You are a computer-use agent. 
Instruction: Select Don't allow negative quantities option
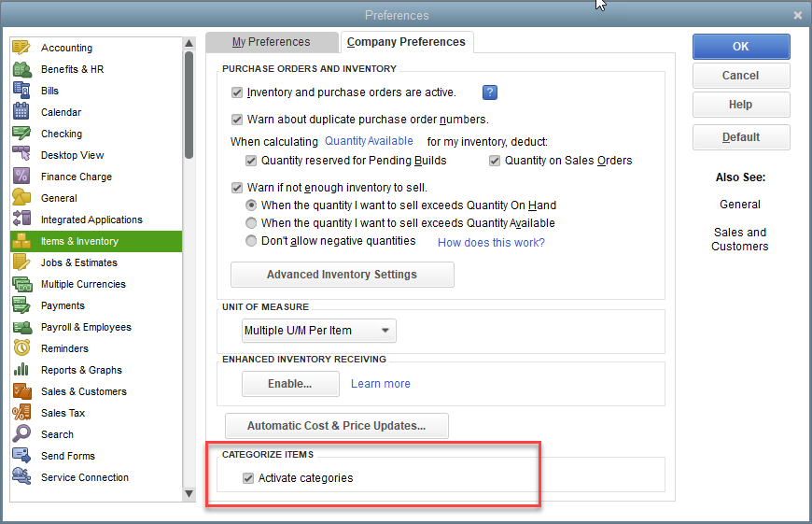click(x=251, y=241)
